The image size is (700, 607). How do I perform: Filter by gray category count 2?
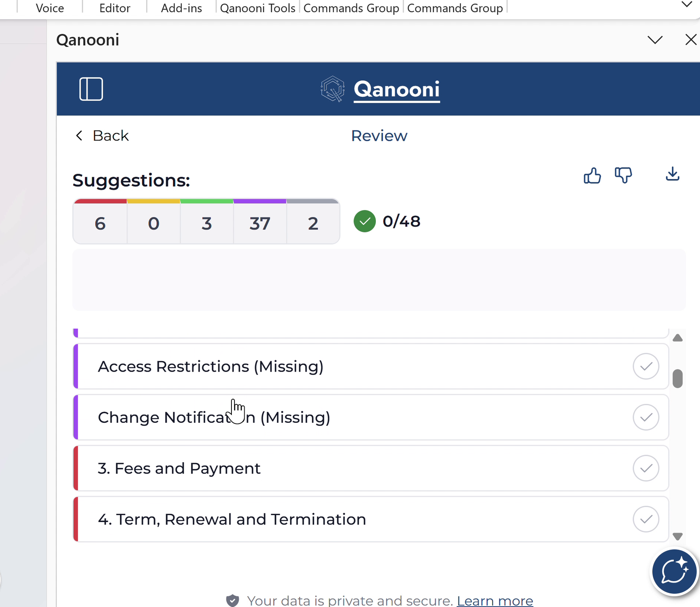313,222
